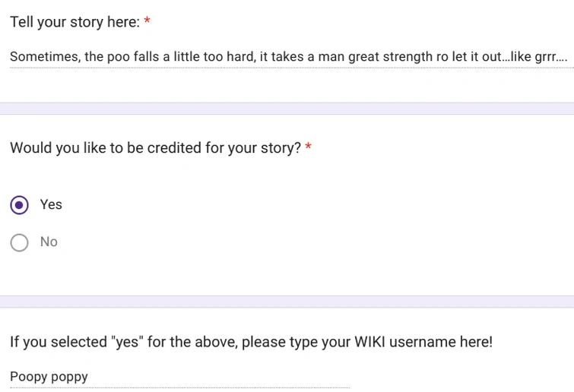Screen dimensions: 574x392
Task: Click the divider band above the username question
Action: click(x=287, y=302)
